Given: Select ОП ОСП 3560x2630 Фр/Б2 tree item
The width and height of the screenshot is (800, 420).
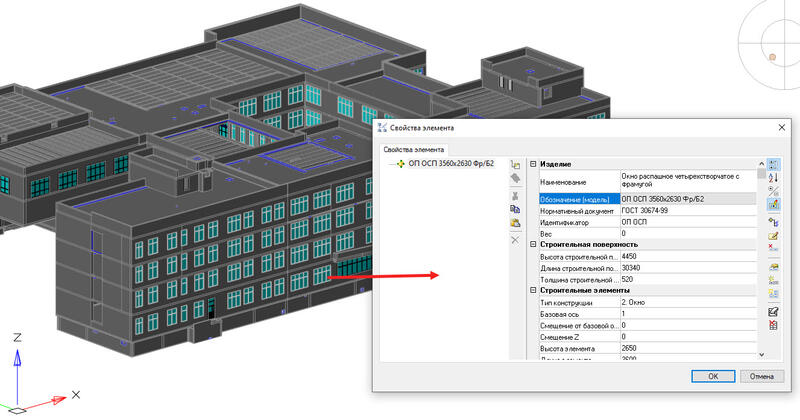Looking at the screenshot, I should [451, 164].
